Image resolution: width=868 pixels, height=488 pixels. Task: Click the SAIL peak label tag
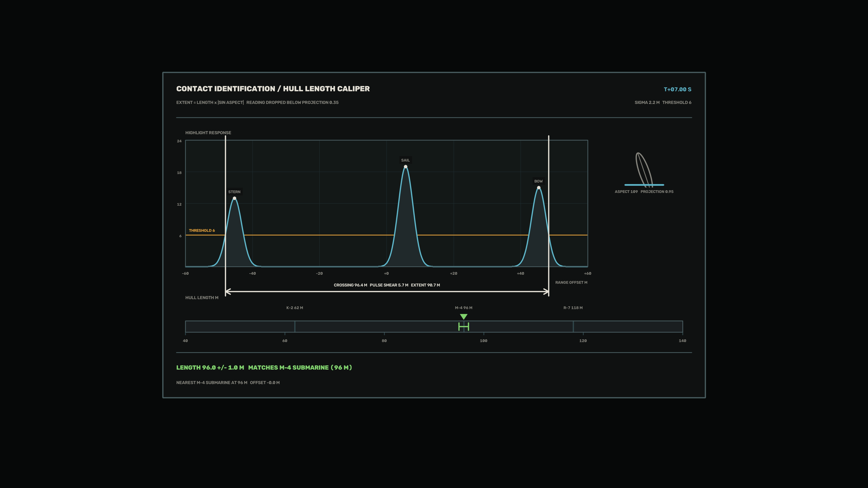tap(405, 160)
